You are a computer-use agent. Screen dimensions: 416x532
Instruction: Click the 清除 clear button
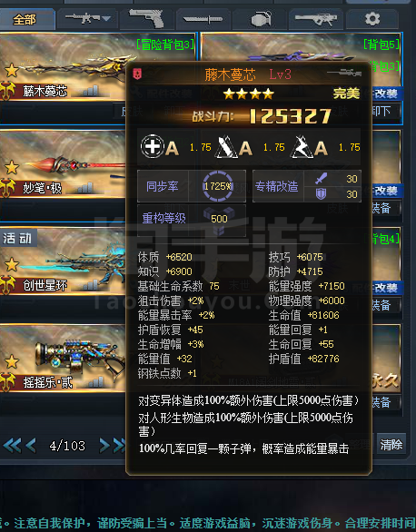[x=391, y=444]
